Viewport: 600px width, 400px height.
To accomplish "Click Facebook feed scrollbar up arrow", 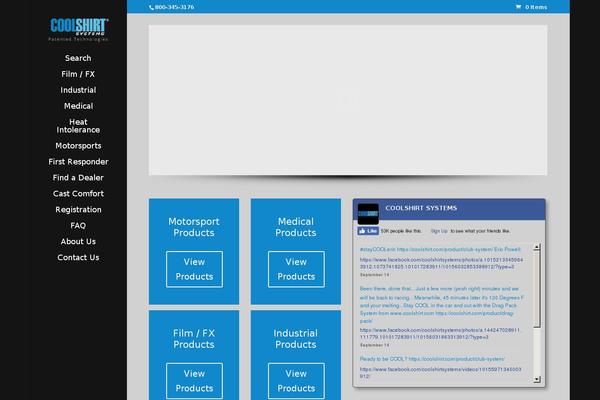I will point(537,247).
